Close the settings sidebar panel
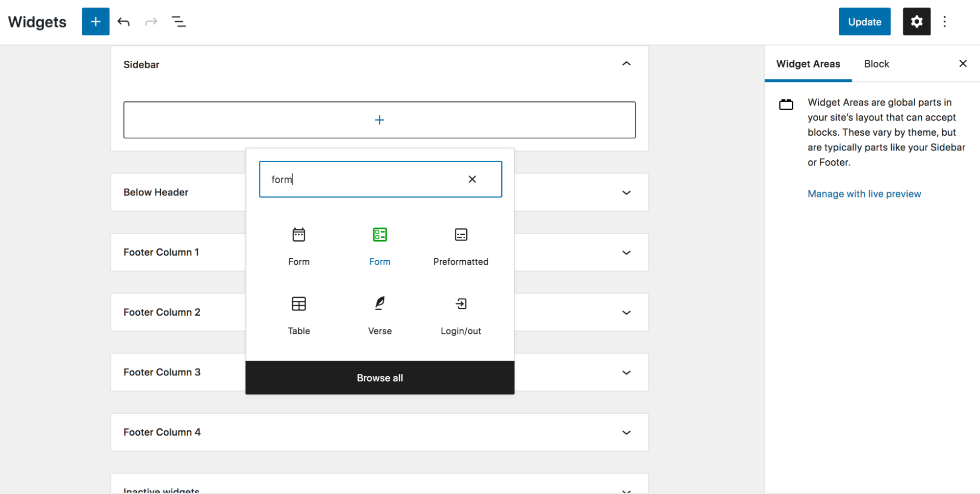Viewport: 980px width, 494px height. [962, 64]
